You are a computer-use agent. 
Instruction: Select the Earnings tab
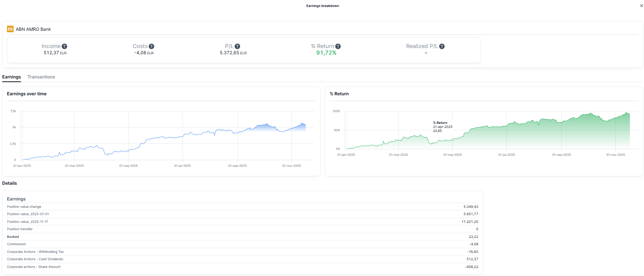coord(11,77)
